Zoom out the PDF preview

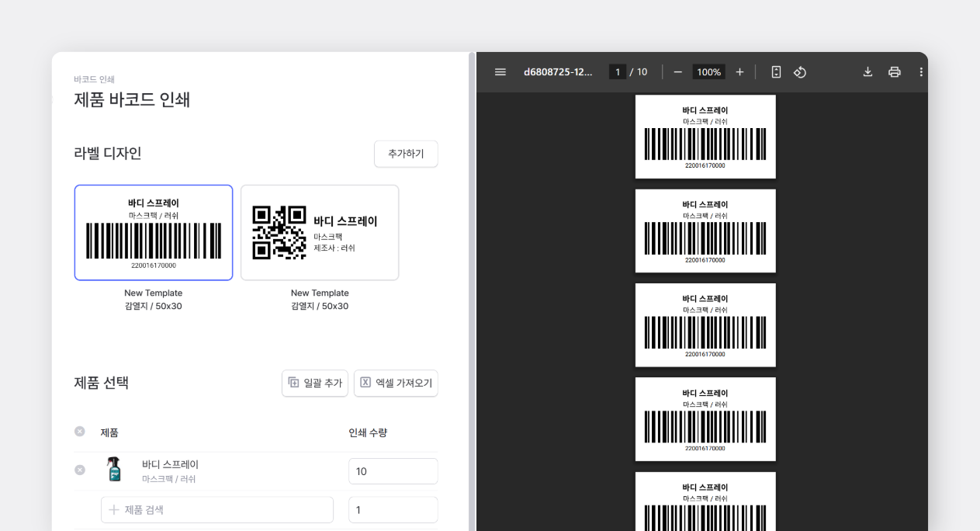677,71
